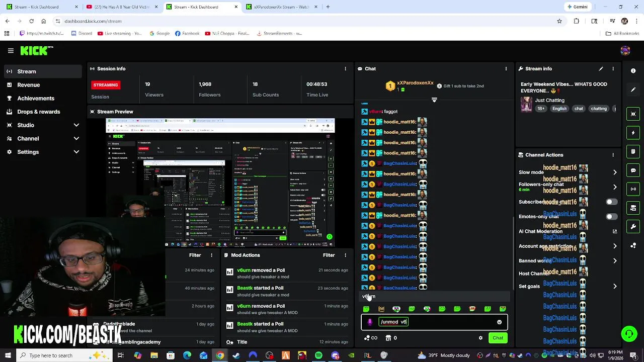This screenshot has width=644, height=362.
Task: Bookmark this page with star icon
Action: pyautogui.click(x=559, y=21)
